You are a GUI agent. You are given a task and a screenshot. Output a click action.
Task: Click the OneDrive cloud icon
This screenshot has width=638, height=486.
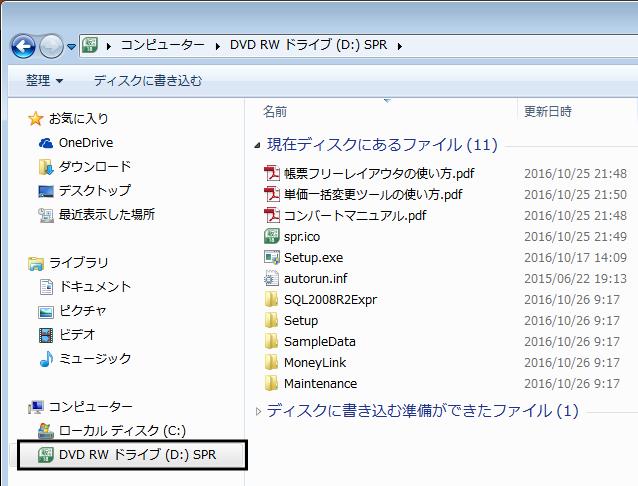click(46, 143)
